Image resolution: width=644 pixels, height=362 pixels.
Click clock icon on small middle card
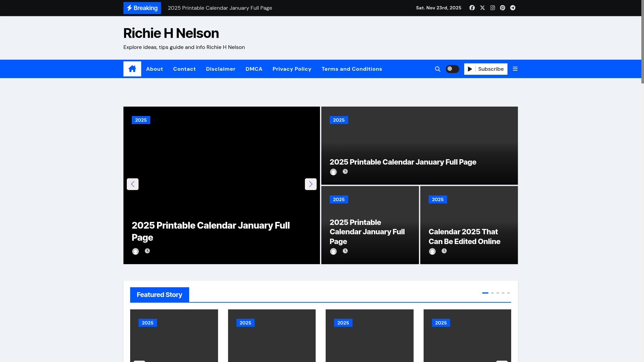pyautogui.click(x=345, y=251)
